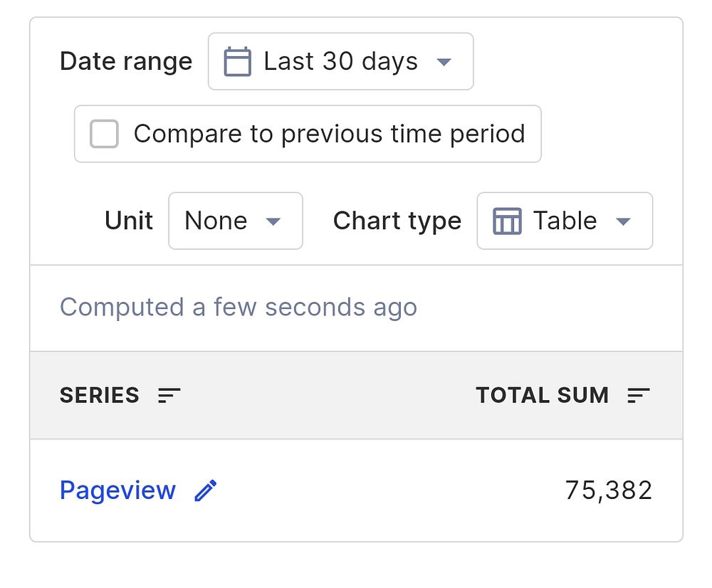Click the caret arrow beside Last 30 days
The width and height of the screenshot is (712, 588).
444,62
